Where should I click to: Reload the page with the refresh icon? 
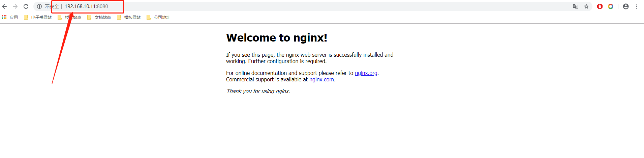pos(26,6)
